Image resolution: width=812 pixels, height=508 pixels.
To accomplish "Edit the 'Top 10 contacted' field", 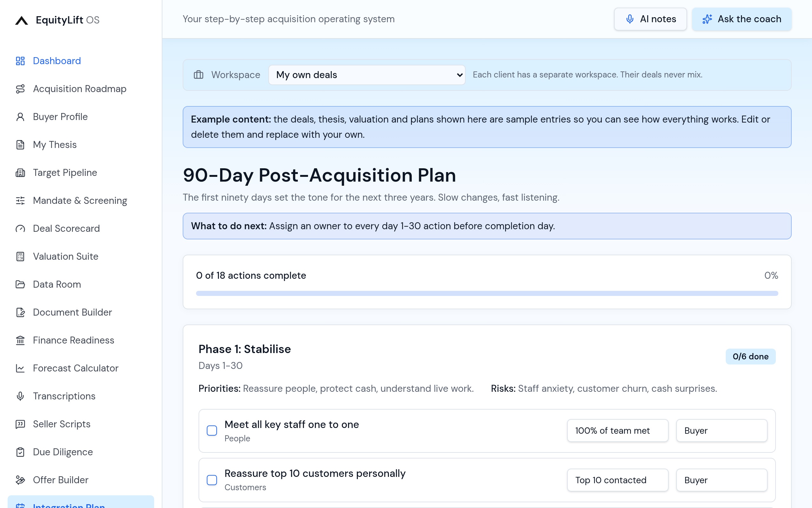I will click(x=618, y=480).
